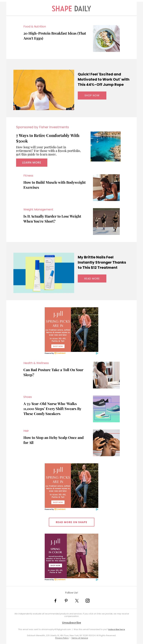The image size is (143, 644).
Task: Select the Weight Management category label
Action: (x=38, y=210)
